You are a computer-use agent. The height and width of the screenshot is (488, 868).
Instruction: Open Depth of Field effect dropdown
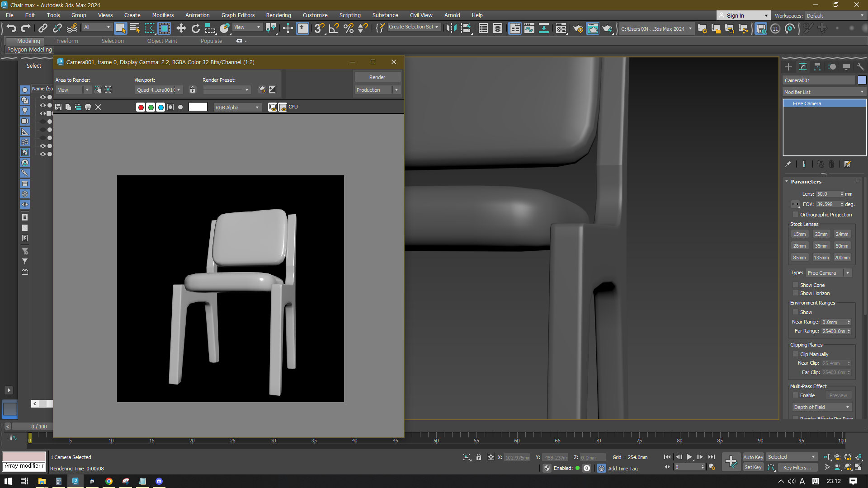point(822,407)
